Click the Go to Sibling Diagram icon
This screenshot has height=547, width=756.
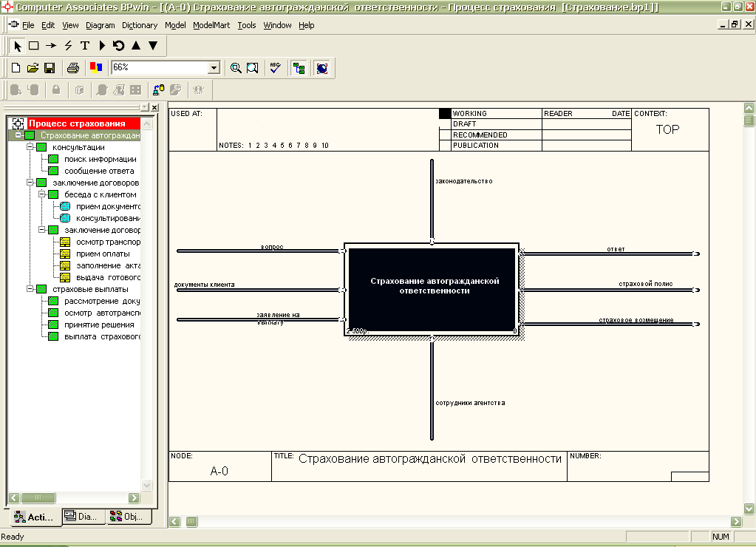click(x=118, y=46)
